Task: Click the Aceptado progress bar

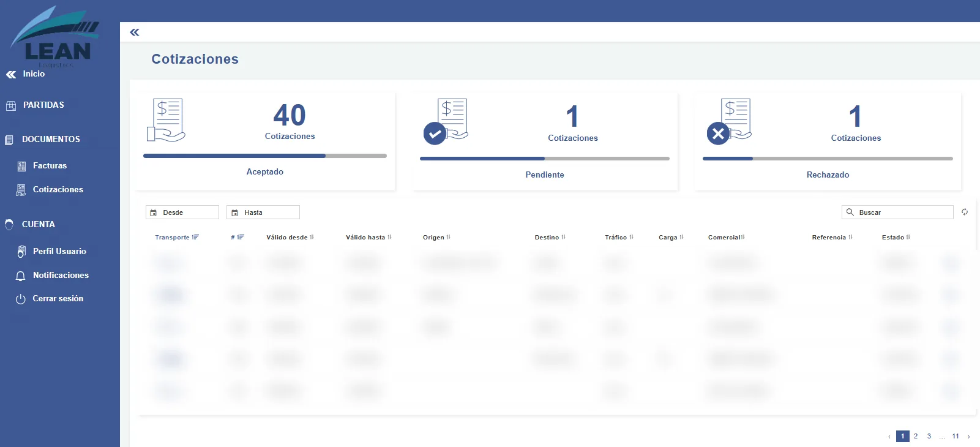Action: [x=265, y=156]
